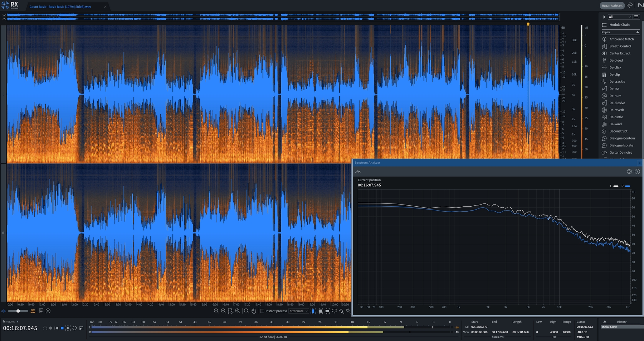Image resolution: width=644 pixels, height=341 pixels.
Task: Select the time selection tool
Action: [x=313, y=311]
